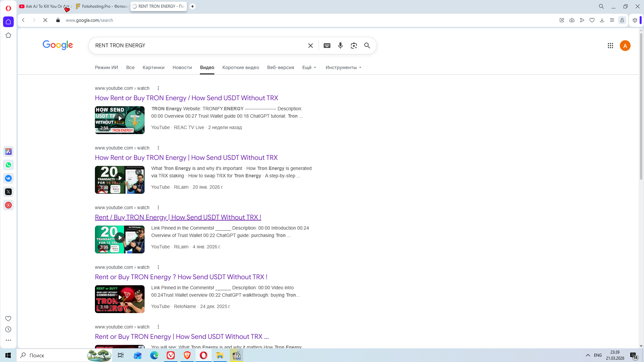Open the Google apps grid menu
This screenshot has width=644, height=362.
(610, 46)
